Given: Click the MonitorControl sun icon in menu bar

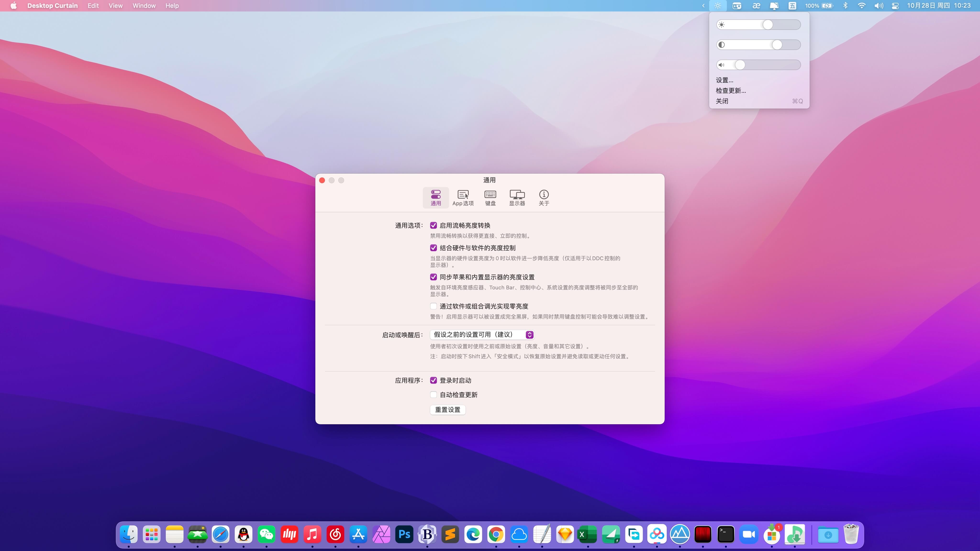Looking at the screenshot, I should (718, 6).
